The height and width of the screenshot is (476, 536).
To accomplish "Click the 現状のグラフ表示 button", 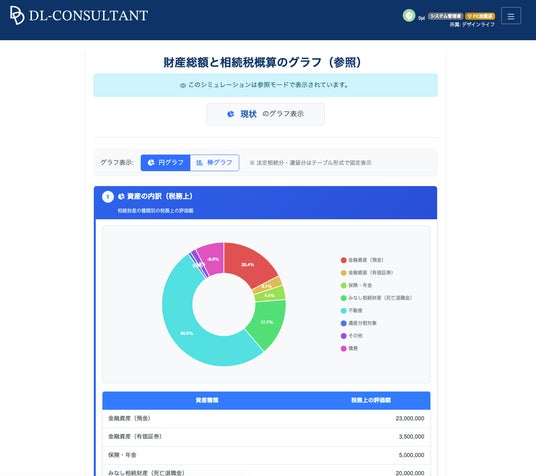I will tap(265, 114).
